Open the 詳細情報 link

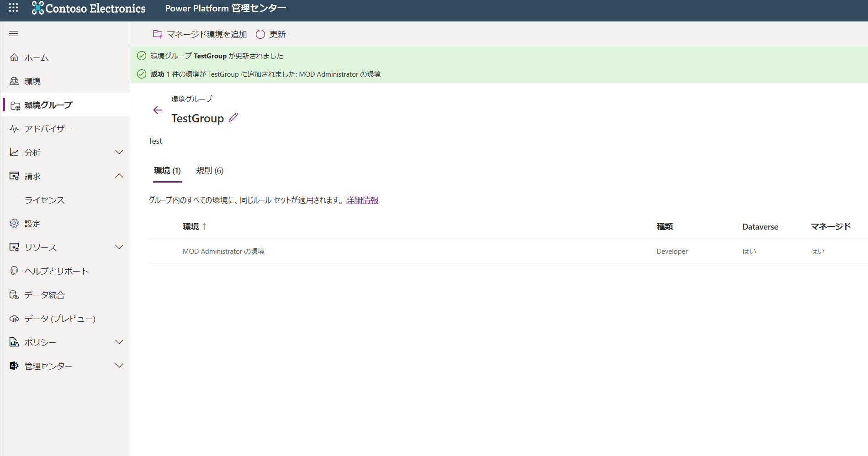(362, 200)
